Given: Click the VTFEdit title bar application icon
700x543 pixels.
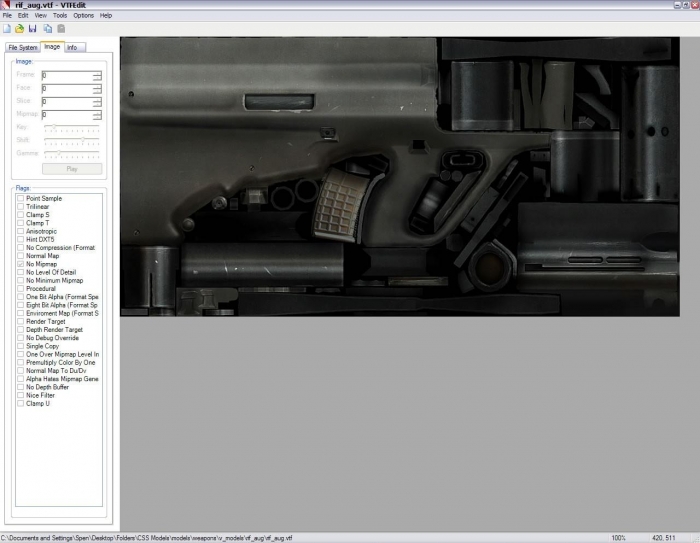Looking at the screenshot, I should (x=5, y=4).
